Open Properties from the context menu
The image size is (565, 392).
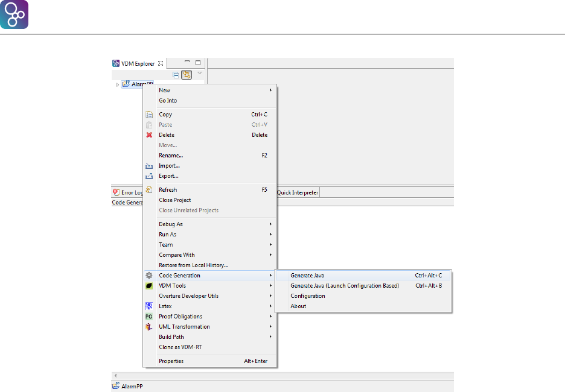tap(210, 361)
